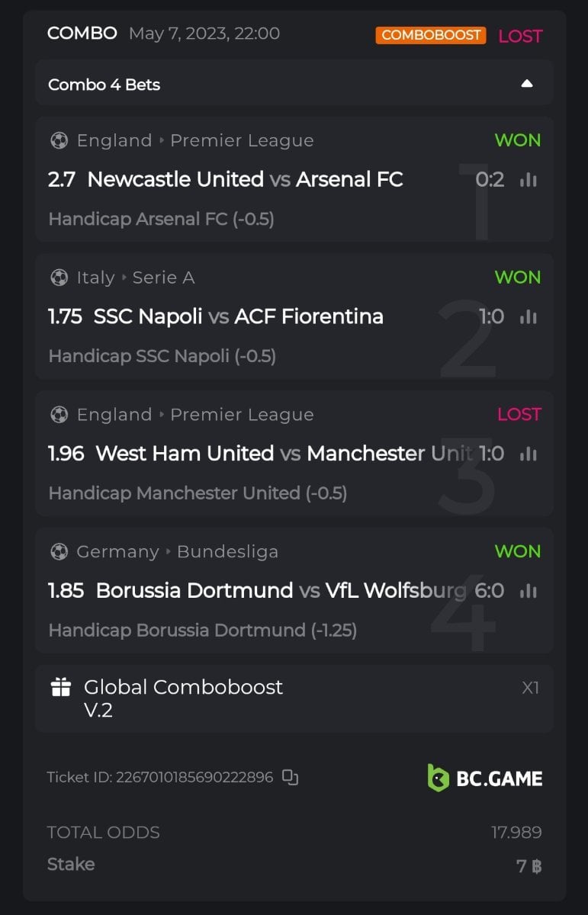Select England Premier League label in first bet
588x915 pixels.
194,141
